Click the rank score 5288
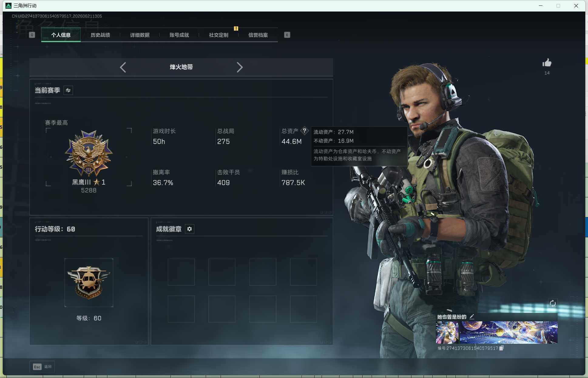Viewport: 588px width, 378px height. click(89, 190)
